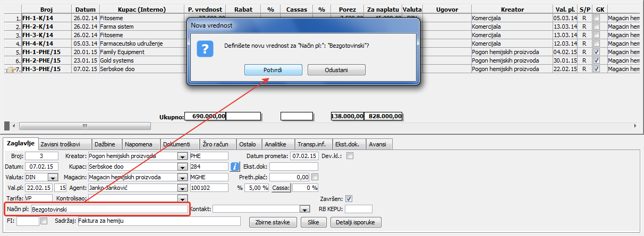Open the Valuta dropdown
The height and width of the screenshot is (236, 644).
53,177
